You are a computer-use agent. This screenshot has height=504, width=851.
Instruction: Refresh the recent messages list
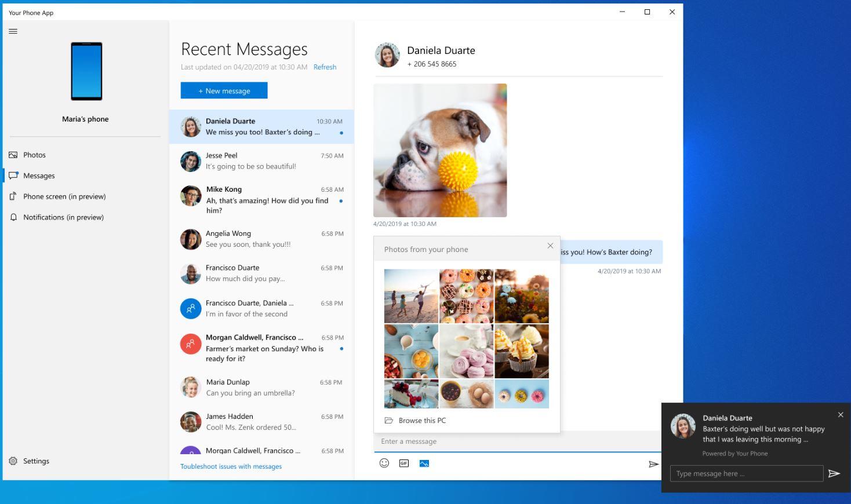pyautogui.click(x=325, y=67)
